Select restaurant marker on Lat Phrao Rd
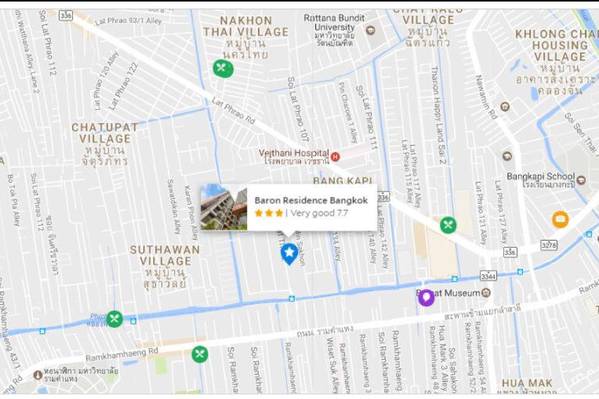Image resolution: width=599 pixels, height=399 pixels. click(448, 225)
